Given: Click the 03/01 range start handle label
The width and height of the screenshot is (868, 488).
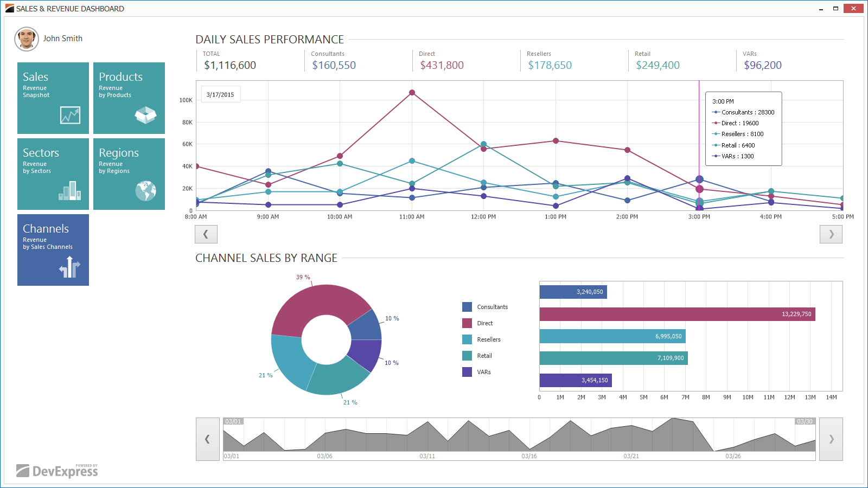Looking at the screenshot, I should [233, 421].
